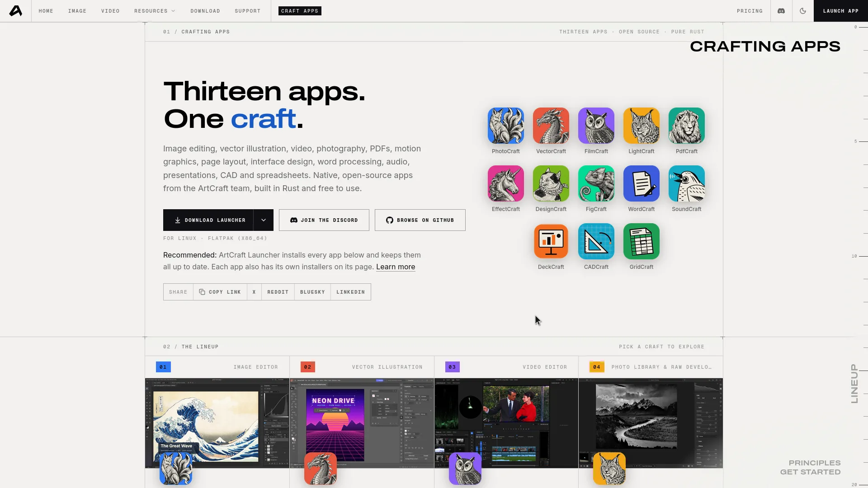The width and height of the screenshot is (868, 488).
Task: Open the download launcher platform dropdown arrow
Action: tap(264, 220)
